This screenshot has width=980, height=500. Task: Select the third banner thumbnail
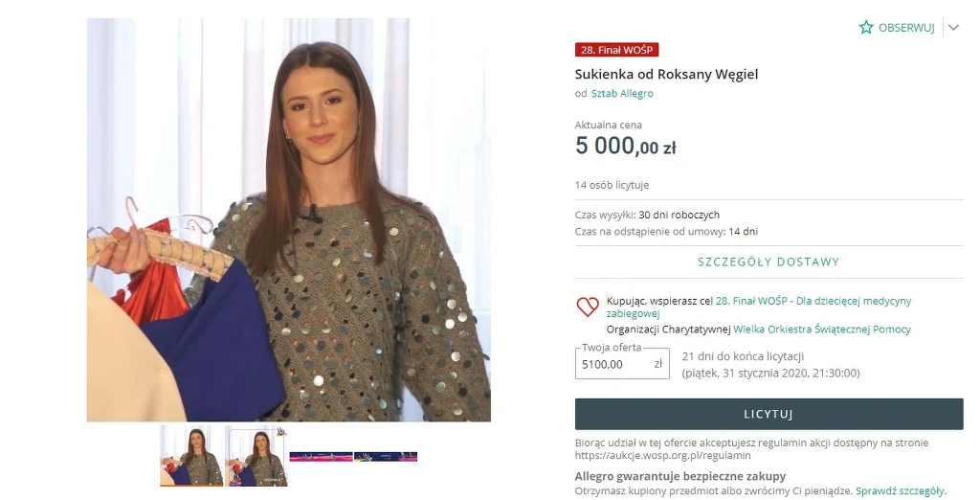coord(321,457)
